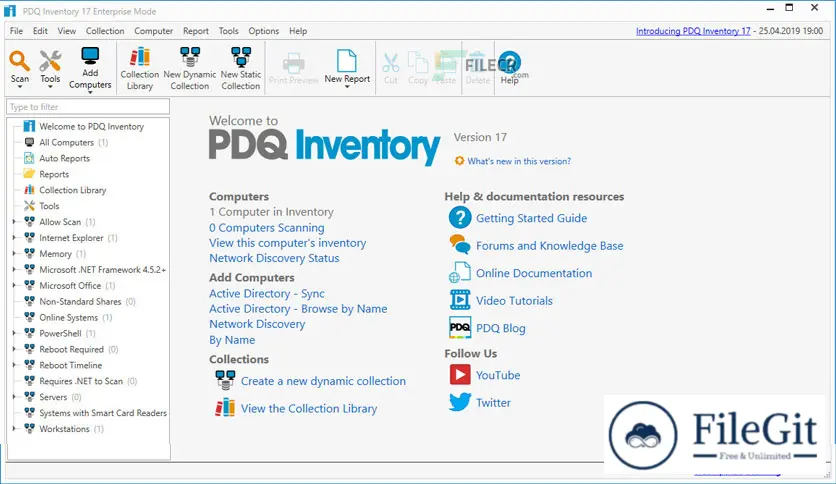
Task: Click the Help toolbar icon
Action: (x=510, y=63)
